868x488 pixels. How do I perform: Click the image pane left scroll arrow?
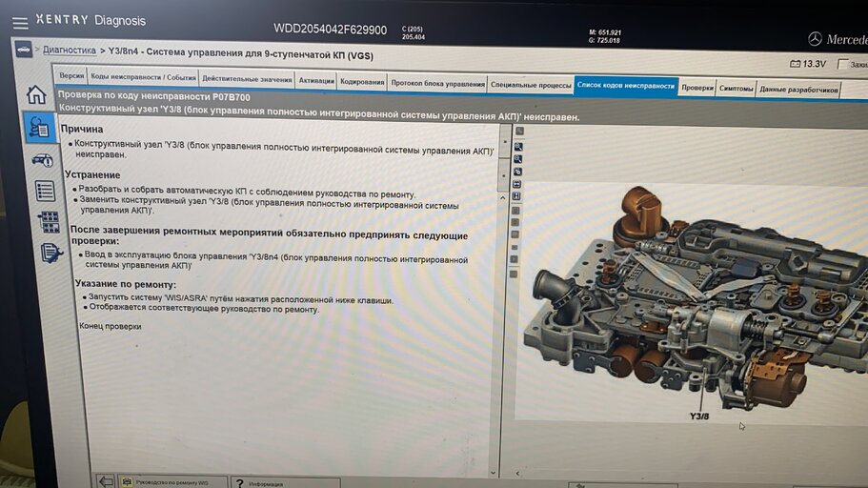pyautogui.click(x=517, y=473)
